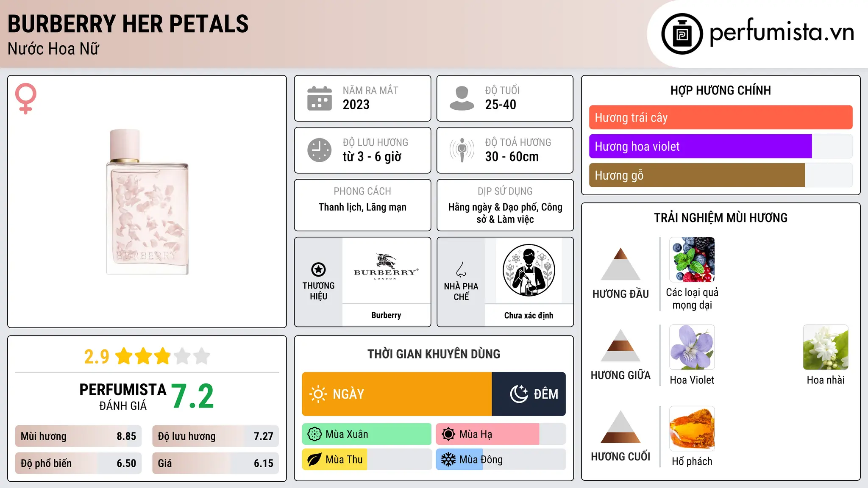
Task: Click the Nước Hoa Nữ subtitle
Action: click(x=53, y=49)
